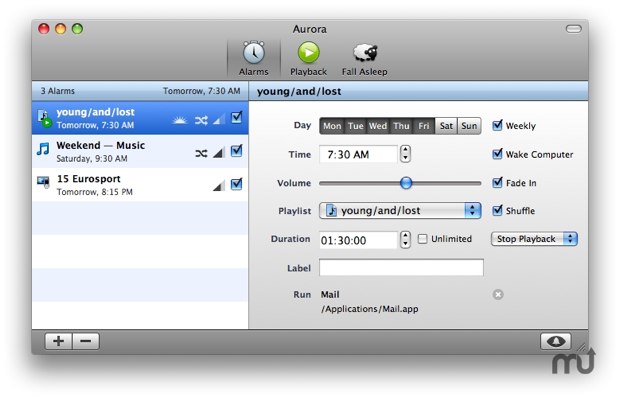
Task: Click the TV icon for 15 Eurosport
Action: coord(43,182)
